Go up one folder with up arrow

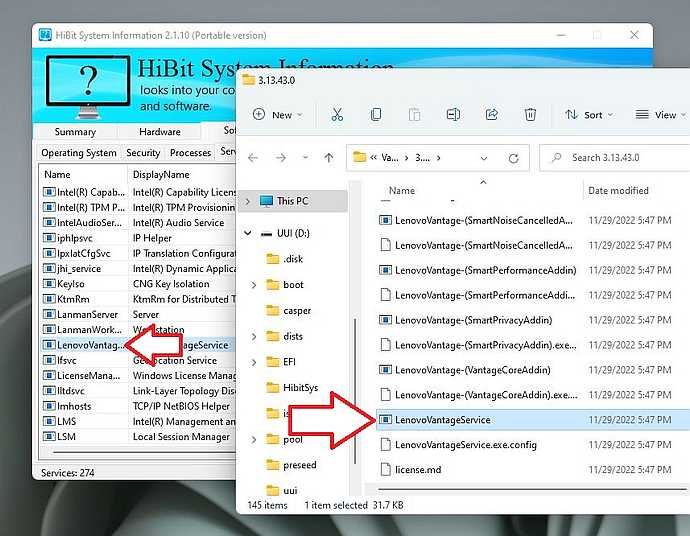(328, 158)
